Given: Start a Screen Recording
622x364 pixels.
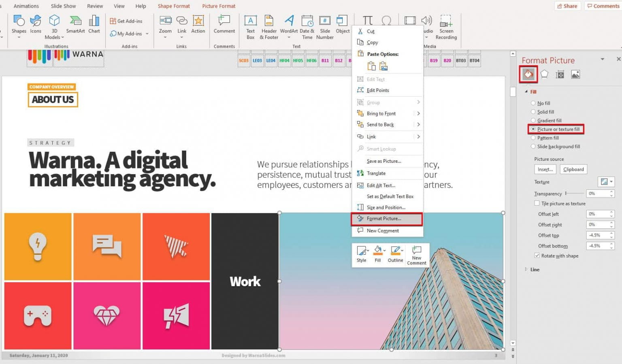Looking at the screenshot, I should 446,26.
